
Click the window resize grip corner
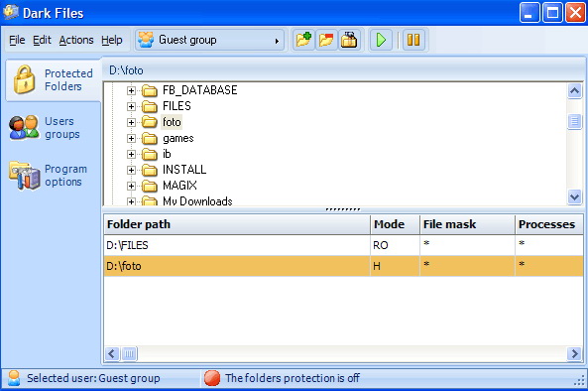(579, 381)
